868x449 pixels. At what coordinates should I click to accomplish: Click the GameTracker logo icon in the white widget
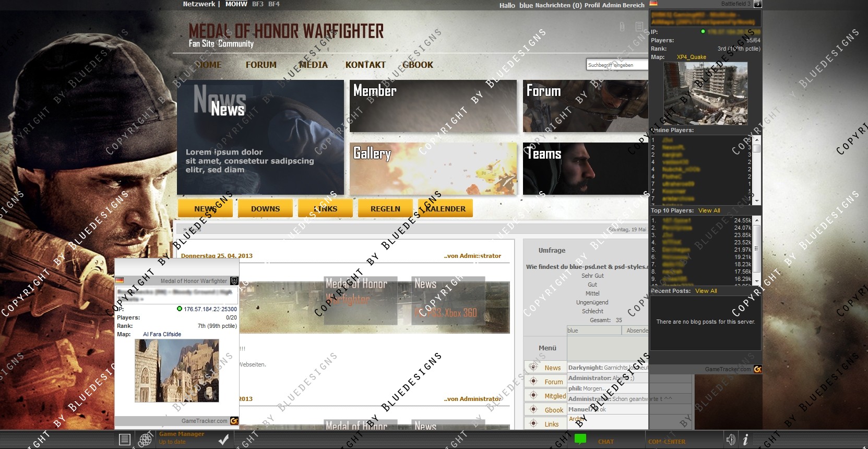tap(234, 421)
